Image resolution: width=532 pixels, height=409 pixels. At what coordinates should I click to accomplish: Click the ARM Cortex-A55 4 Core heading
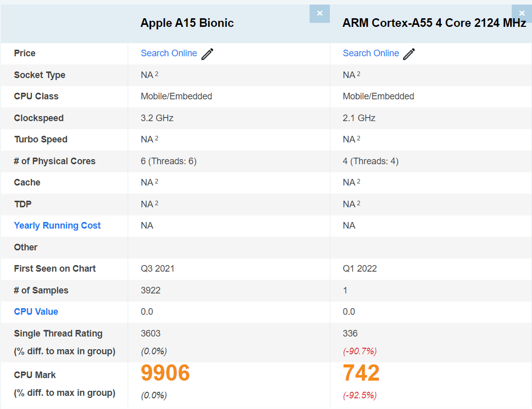434,23
